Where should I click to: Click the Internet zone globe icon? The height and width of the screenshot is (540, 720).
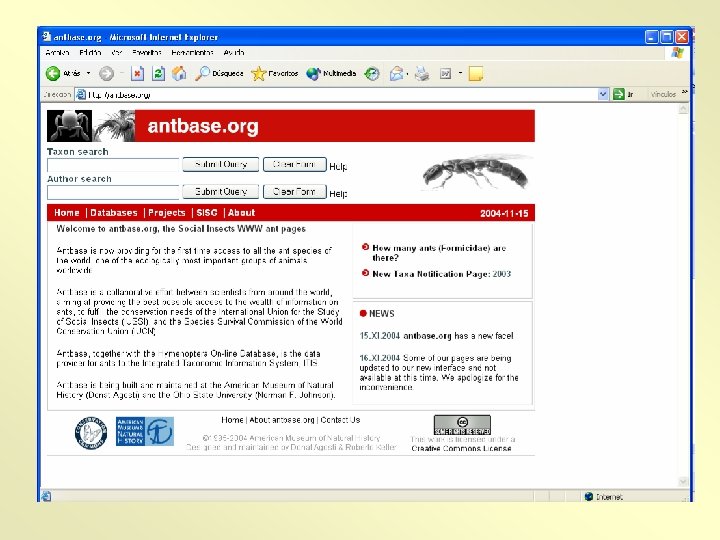(589, 496)
